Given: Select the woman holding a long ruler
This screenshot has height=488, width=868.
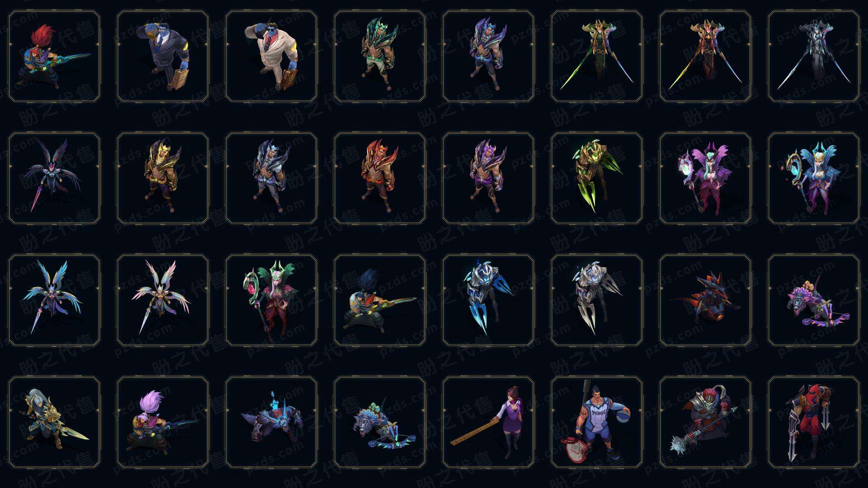Looking at the screenshot, I should pos(488,422).
